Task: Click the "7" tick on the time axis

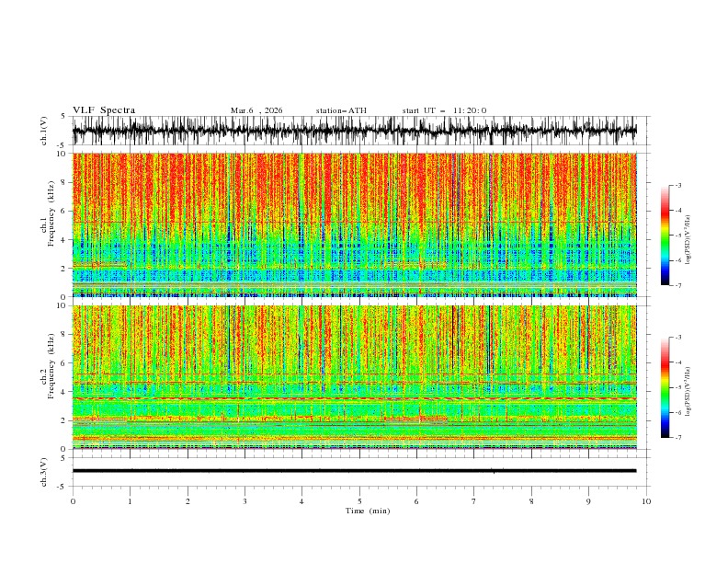Action: coord(474,501)
